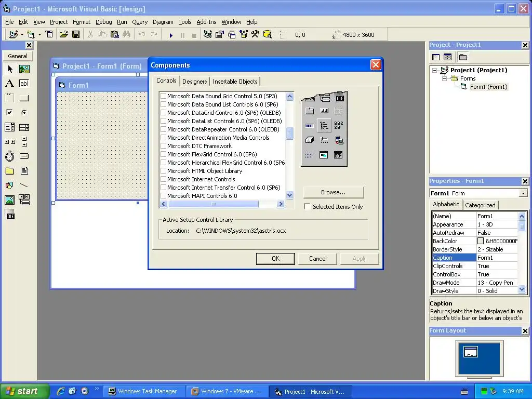Click Caption property value field
Screen dimensions: 532x399
[497, 258]
